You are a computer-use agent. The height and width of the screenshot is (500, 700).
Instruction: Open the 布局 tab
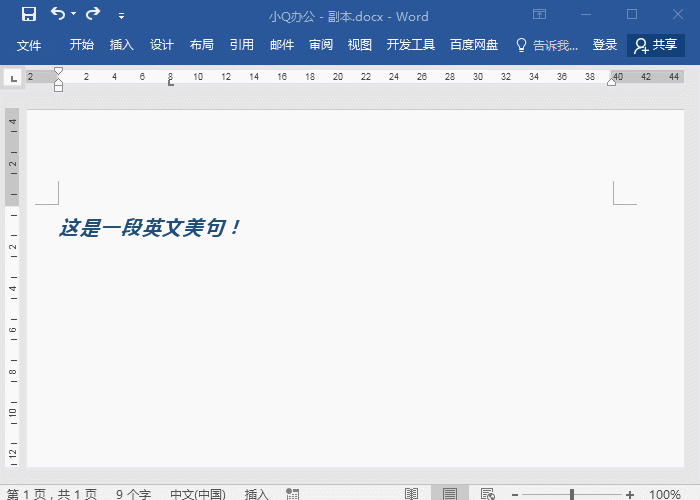click(x=201, y=45)
